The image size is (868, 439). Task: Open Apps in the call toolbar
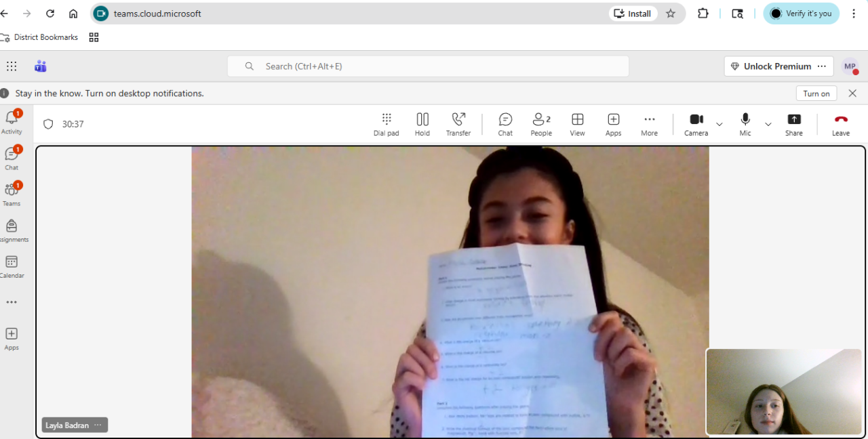click(614, 124)
